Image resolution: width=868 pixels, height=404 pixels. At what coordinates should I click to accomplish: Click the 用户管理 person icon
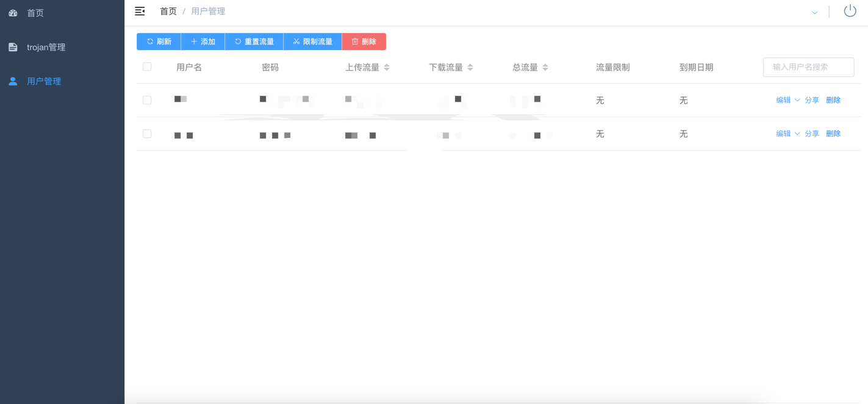pos(13,81)
